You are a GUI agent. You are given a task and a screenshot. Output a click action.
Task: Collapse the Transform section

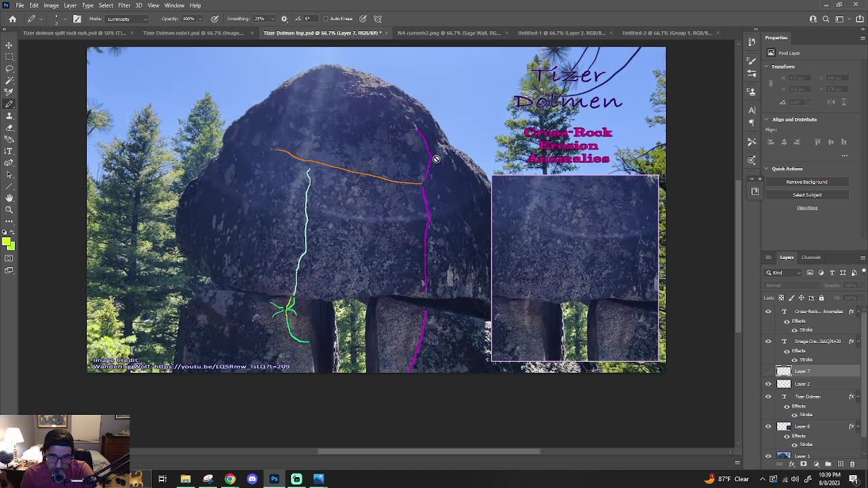766,66
